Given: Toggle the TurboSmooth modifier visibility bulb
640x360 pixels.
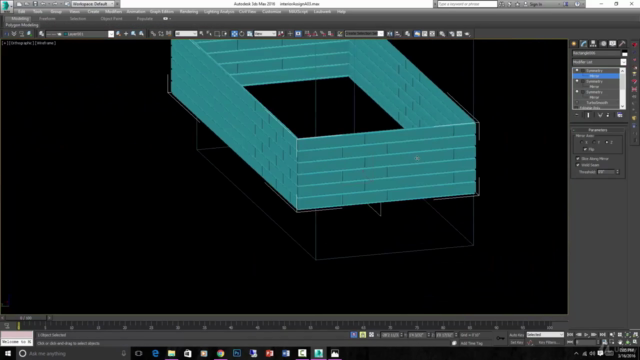Looking at the screenshot, I should point(577,103).
